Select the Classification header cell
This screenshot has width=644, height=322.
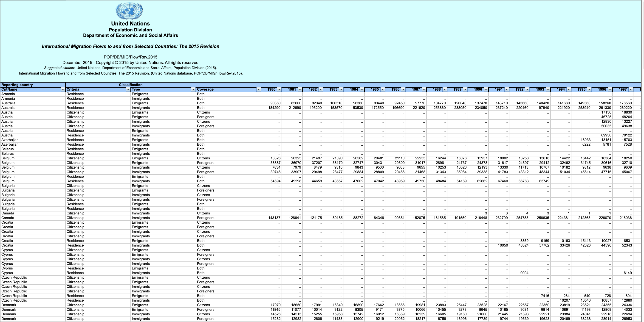tap(130, 85)
